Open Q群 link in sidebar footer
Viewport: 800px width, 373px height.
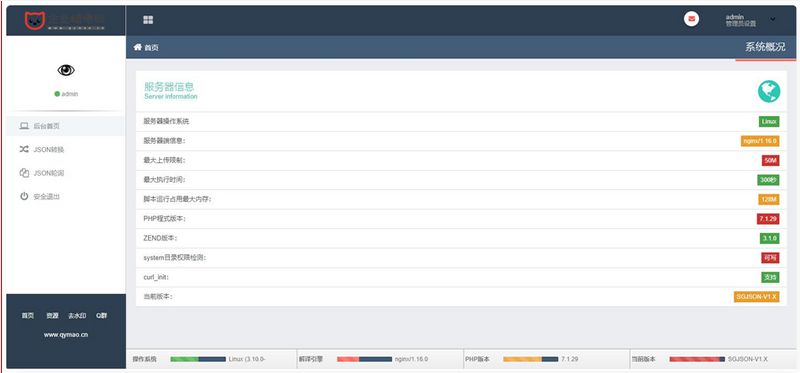click(x=102, y=316)
